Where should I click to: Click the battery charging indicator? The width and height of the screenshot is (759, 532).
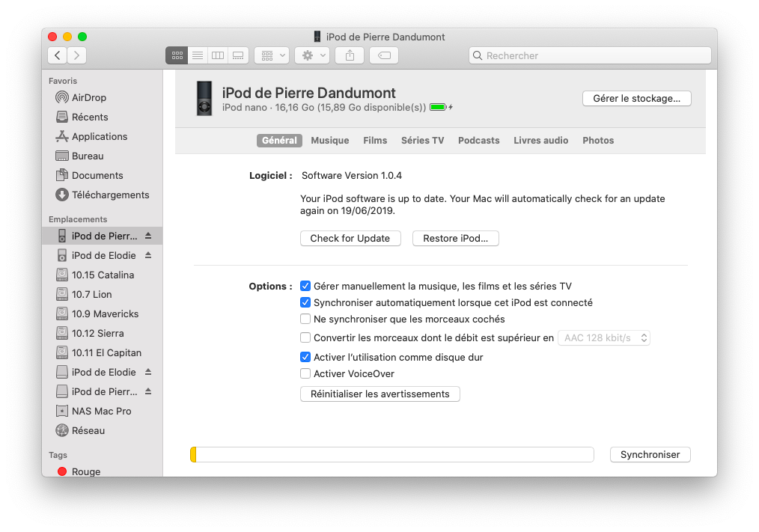(x=441, y=108)
